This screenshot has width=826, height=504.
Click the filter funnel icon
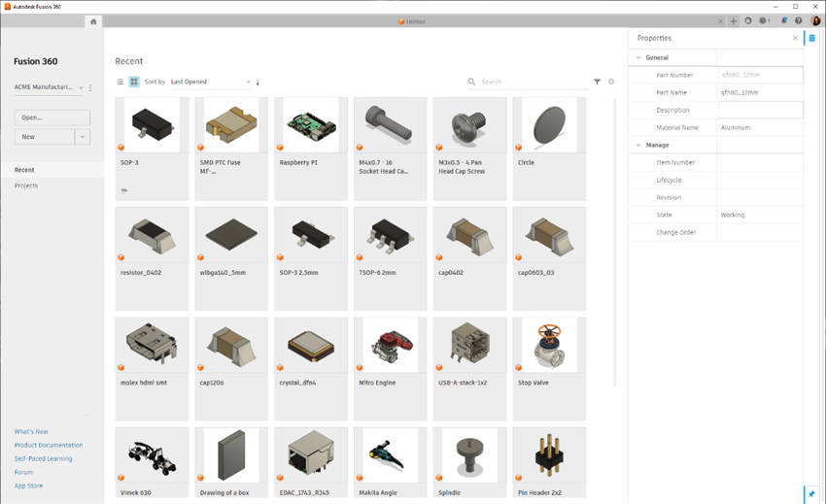(x=598, y=83)
